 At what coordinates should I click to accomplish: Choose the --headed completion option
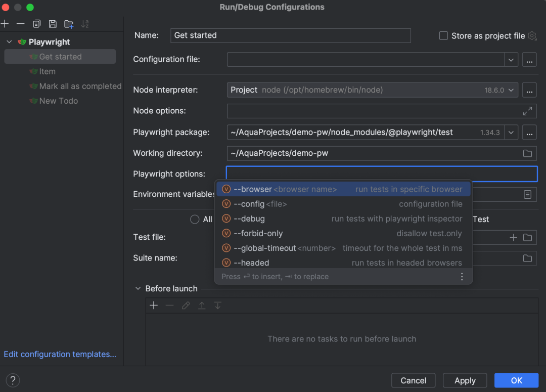point(343,263)
